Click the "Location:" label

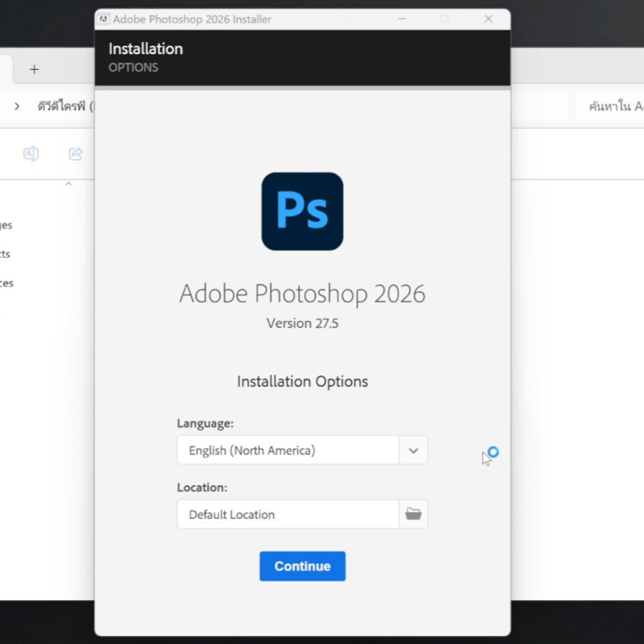click(202, 487)
